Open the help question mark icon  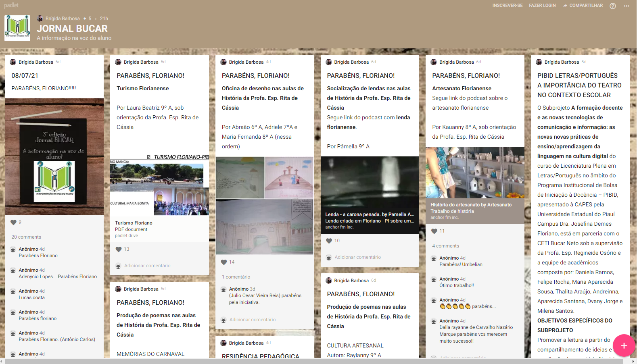click(612, 6)
